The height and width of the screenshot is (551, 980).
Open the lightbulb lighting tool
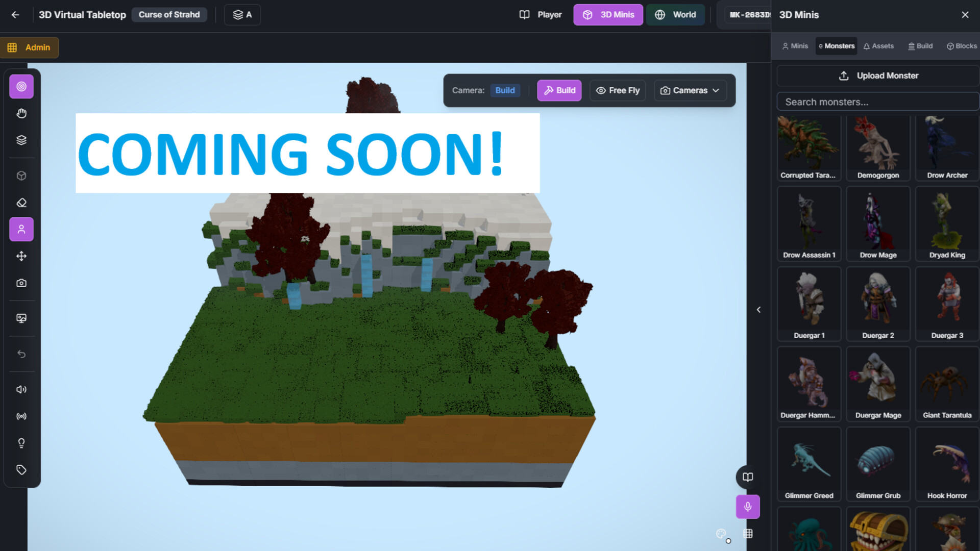click(x=21, y=443)
